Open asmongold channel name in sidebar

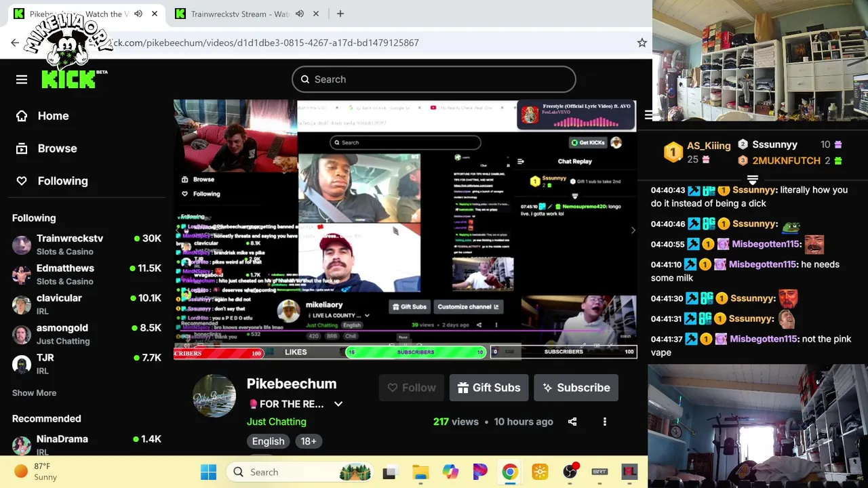pos(62,328)
